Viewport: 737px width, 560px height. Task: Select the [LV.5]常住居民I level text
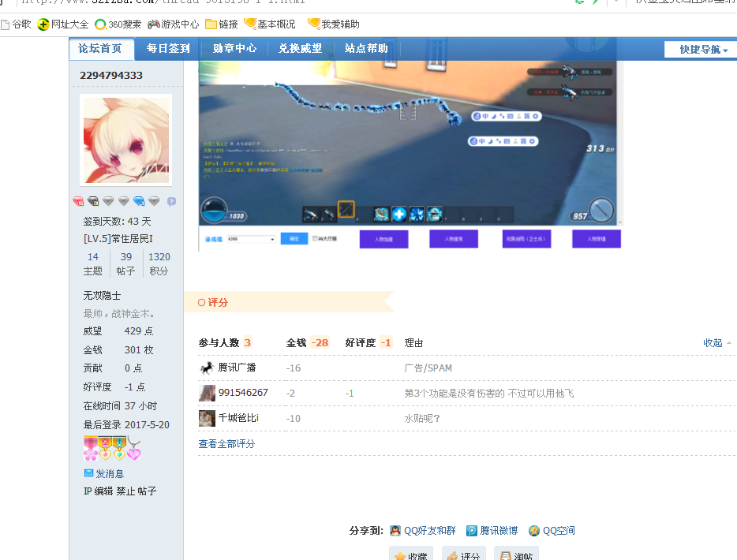118,239
